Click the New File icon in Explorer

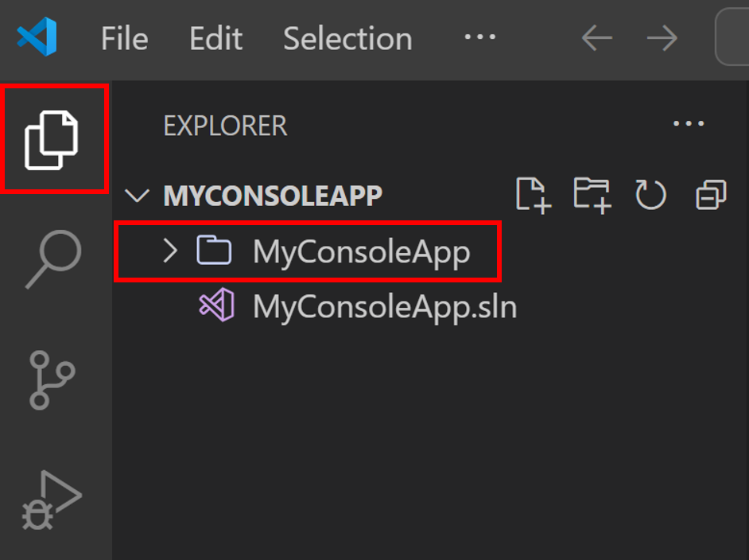(533, 195)
